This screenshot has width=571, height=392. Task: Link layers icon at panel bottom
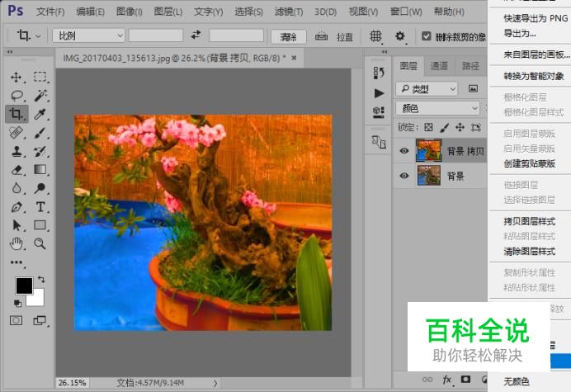[427, 380]
